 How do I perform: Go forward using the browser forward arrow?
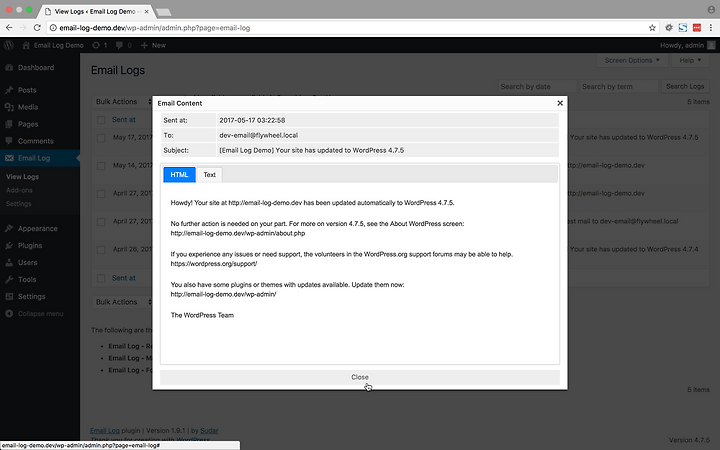point(23,28)
